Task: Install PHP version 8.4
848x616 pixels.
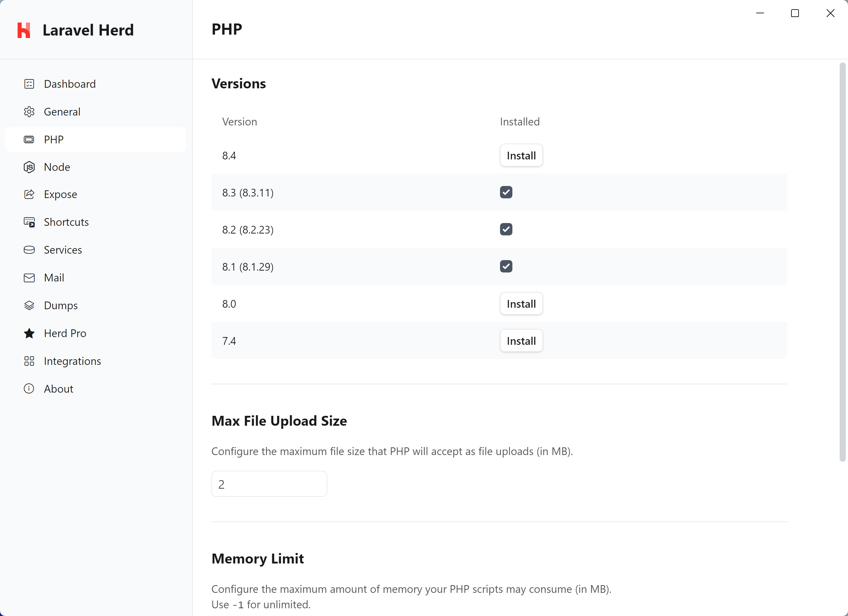Action: [x=521, y=155]
